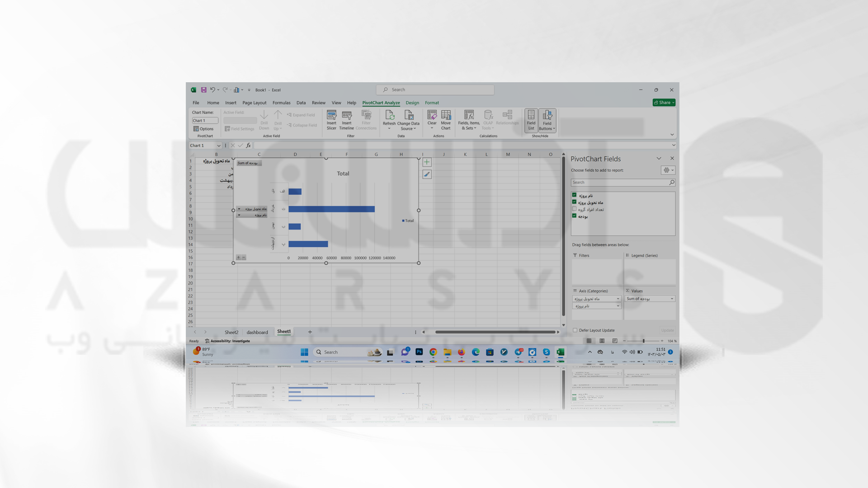
Task: Expand the نام پروژه axis field dropdown
Action: tap(617, 305)
